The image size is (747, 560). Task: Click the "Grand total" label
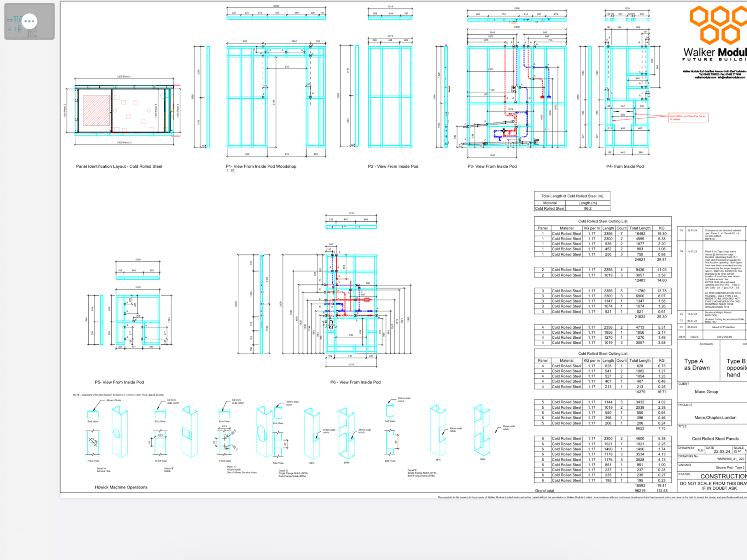tap(544, 491)
